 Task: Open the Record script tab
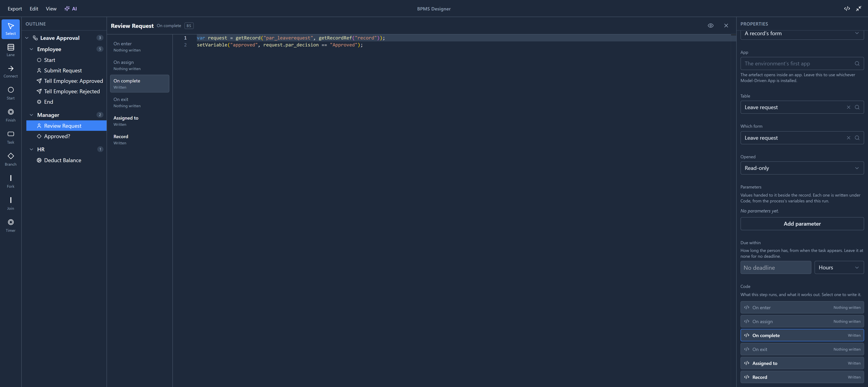(x=139, y=139)
